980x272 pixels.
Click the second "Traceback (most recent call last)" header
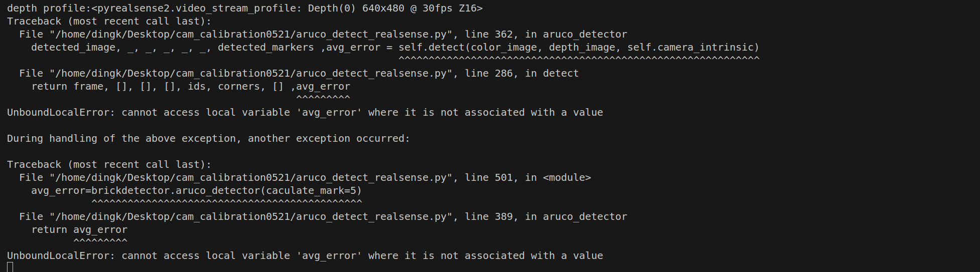point(109,165)
